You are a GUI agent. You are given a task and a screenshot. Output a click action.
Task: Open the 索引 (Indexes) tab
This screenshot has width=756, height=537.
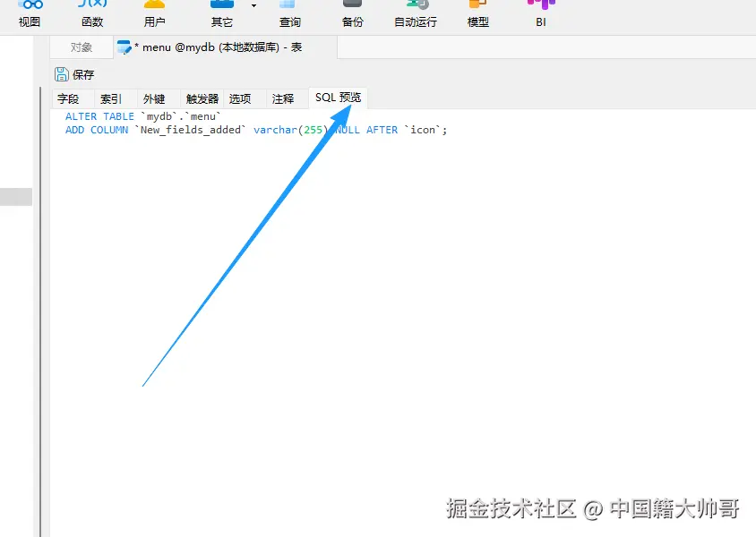point(111,98)
